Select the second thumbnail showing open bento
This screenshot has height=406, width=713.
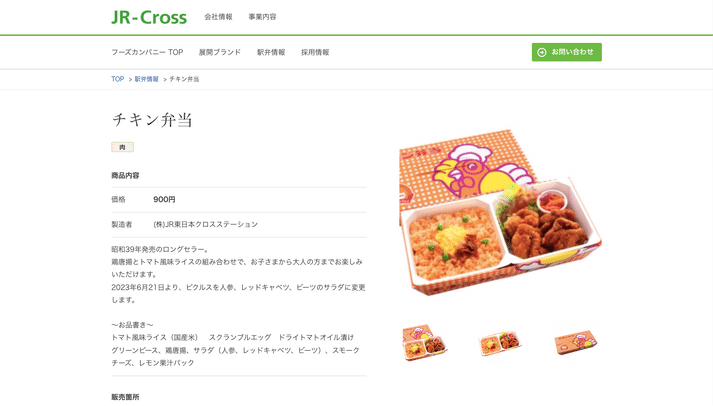pos(500,343)
